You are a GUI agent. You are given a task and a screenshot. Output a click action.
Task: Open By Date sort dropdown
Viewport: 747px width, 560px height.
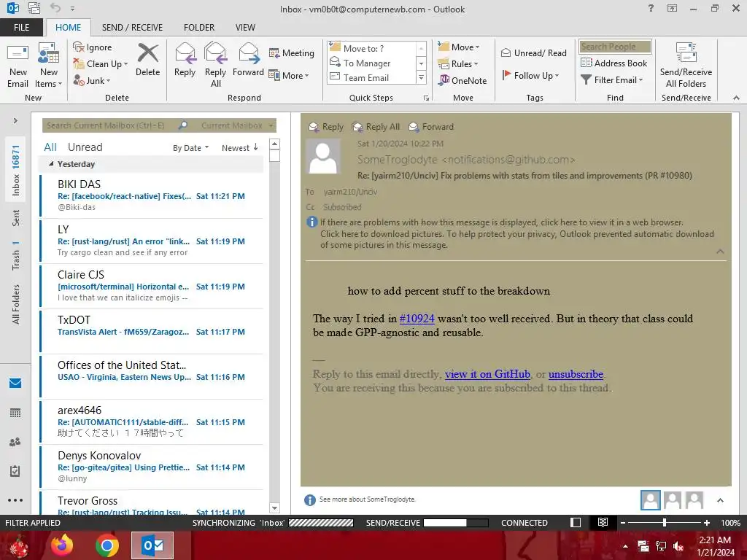190,147
